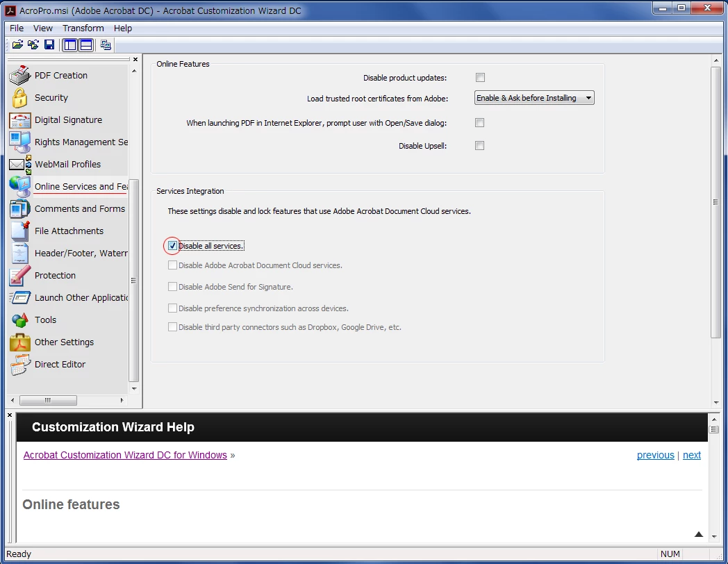Click the previous help link

[x=655, y=455]
